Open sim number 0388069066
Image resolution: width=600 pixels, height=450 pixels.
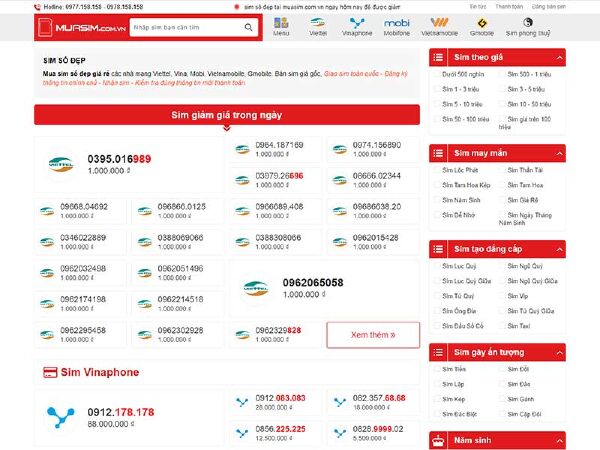click(180, 238)
